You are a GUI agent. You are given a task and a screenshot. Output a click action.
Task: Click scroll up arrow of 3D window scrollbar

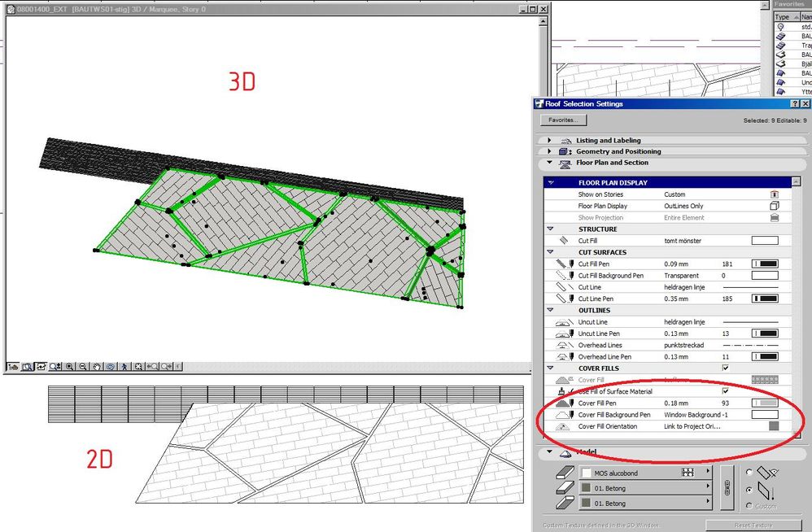tap(543, 21)
